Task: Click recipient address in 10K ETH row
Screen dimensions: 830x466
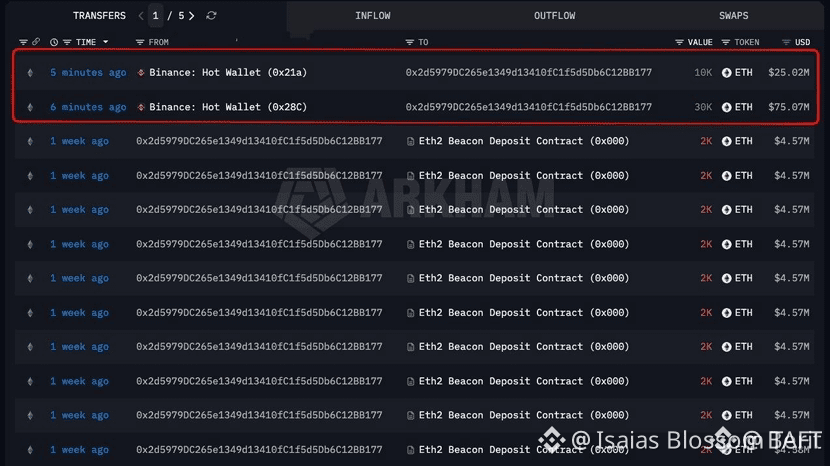Action: [528, 73]
